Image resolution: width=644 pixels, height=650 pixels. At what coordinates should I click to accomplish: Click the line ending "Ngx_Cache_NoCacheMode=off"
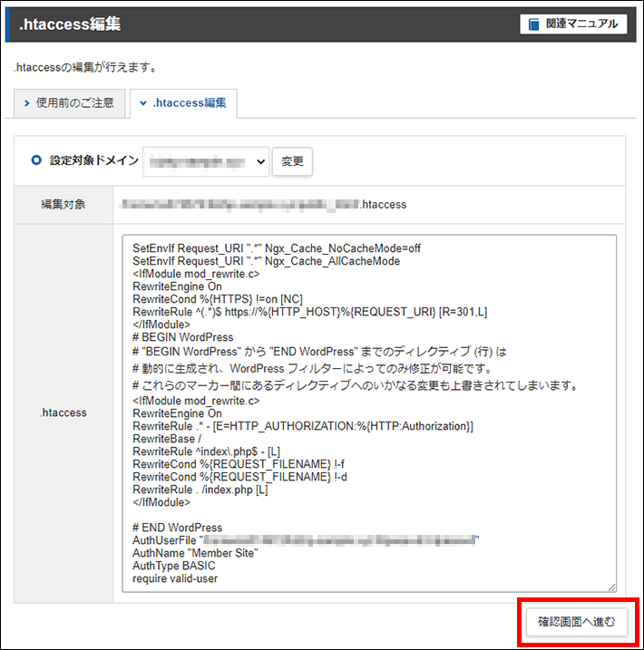pos(277,248)
